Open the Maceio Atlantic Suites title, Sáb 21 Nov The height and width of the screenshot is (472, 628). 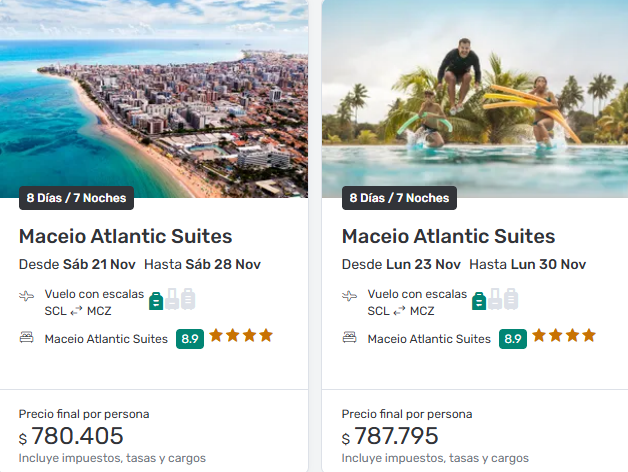(125, 237)
